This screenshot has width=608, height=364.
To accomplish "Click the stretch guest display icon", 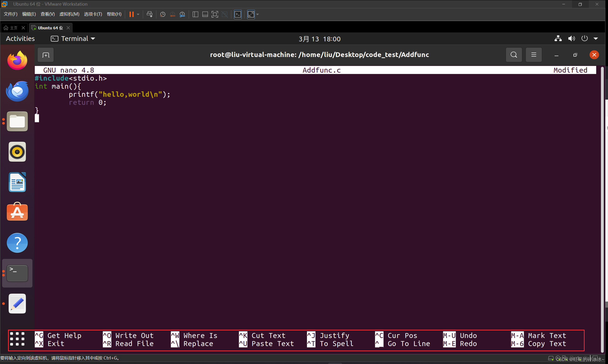I will (x=251, y=14).
